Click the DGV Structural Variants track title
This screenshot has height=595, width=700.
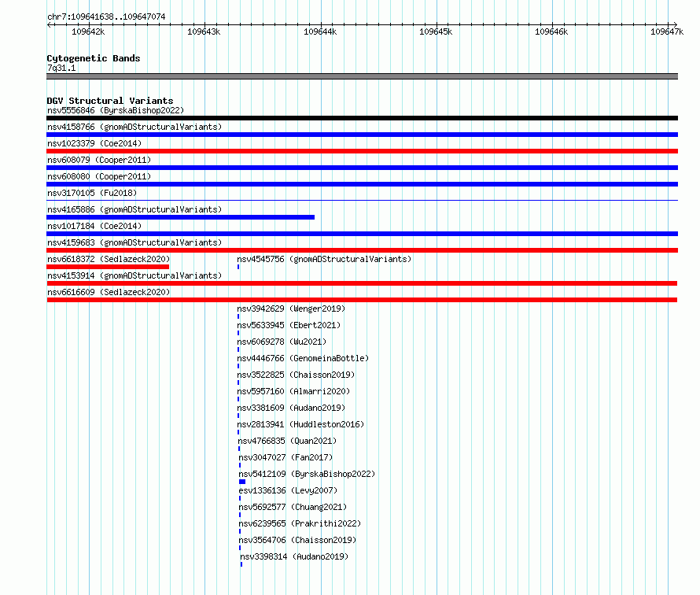tap(110, 101)
